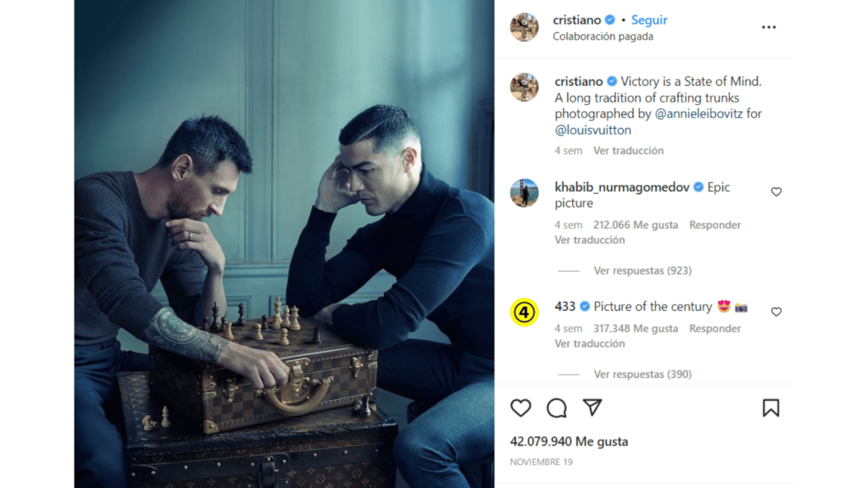Expand Ver respuestas (923) replies
868x488 pixels.
point(643,270)
